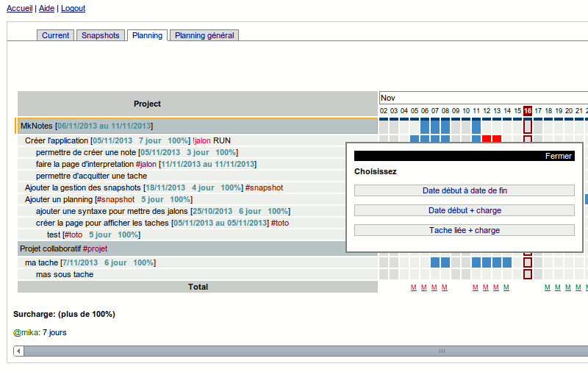Click the Surcharge heading text
The image size is (588, 372).
click(x=64, y=314)
